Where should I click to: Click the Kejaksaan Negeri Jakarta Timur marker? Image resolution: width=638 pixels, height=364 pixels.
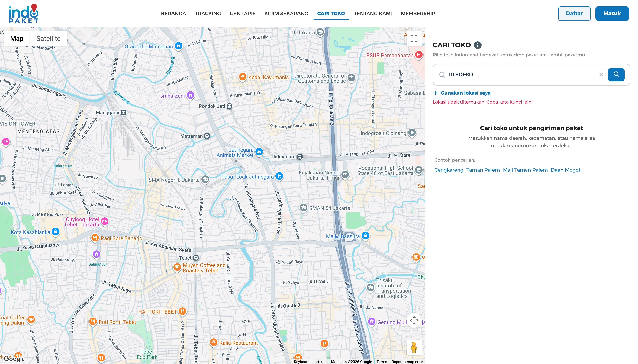(345, 174)
